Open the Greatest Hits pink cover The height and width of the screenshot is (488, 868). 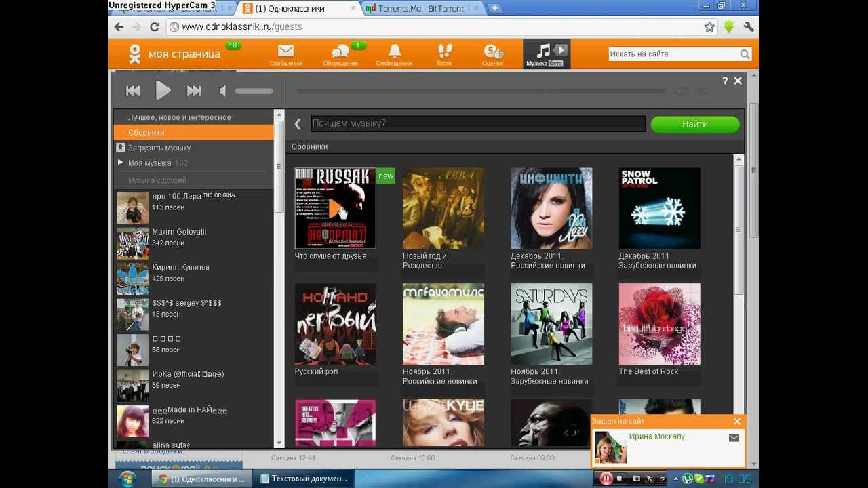(x=335, y=423)
